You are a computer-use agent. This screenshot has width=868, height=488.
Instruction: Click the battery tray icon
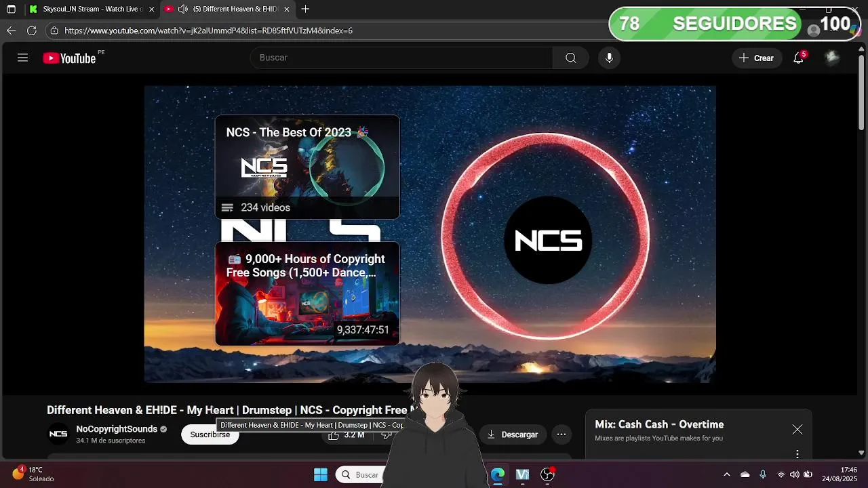click(x=808, y=474)
